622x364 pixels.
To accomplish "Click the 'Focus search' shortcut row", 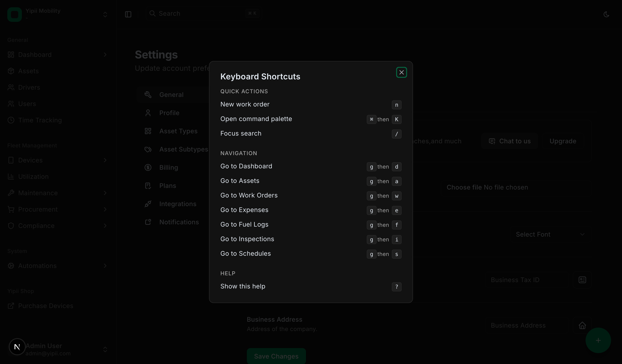I will pos(311,134).
